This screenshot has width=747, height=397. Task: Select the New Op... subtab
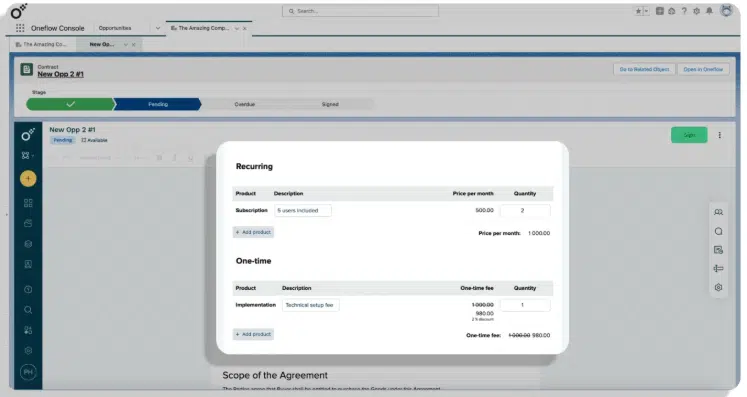click(x=101, y=44)
